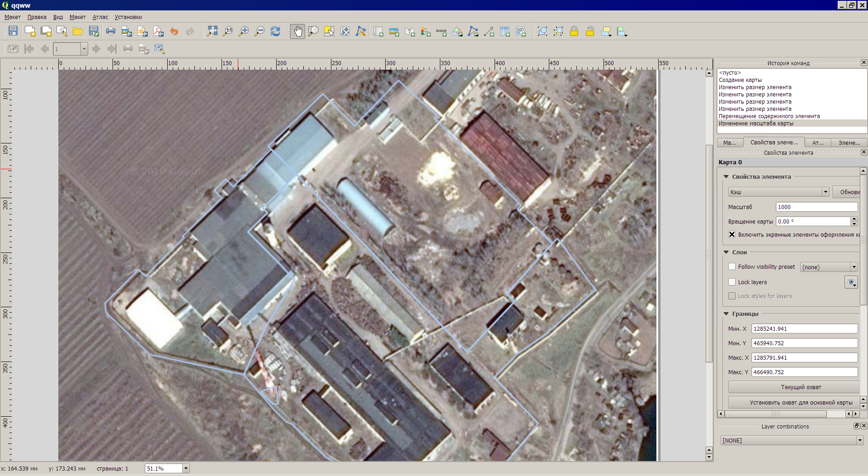Check the Lock layers option
Viewport: 868px width, 476px height.
(x=732, y=282)
